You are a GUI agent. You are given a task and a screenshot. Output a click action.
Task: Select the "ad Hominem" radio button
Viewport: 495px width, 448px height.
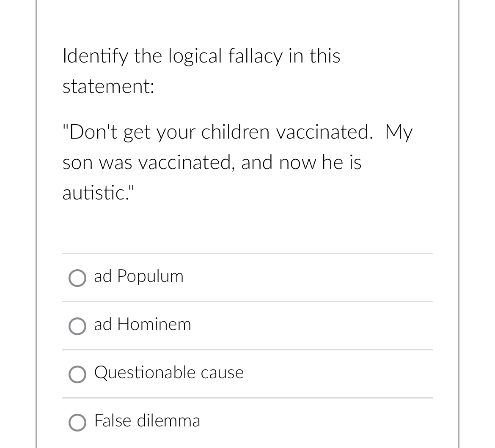(77, 326)
